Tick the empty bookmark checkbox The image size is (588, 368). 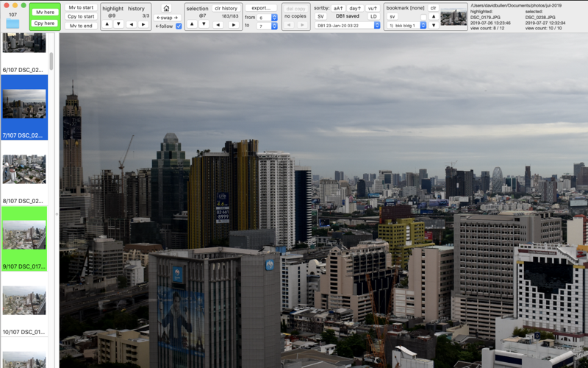[423, 17]
